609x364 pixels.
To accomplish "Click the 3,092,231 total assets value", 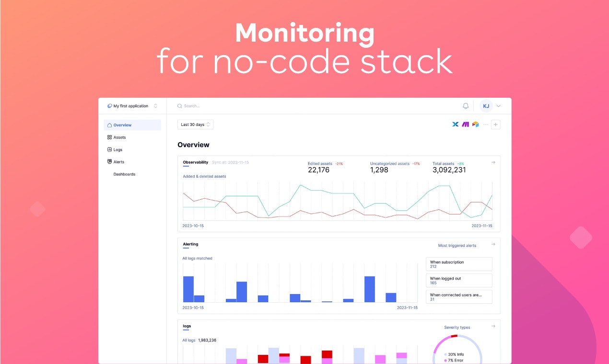I will click(x=449, y=170).
